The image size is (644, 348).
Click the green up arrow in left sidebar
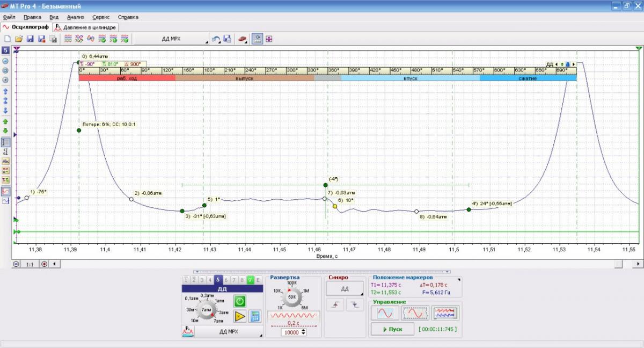(5, 121)
